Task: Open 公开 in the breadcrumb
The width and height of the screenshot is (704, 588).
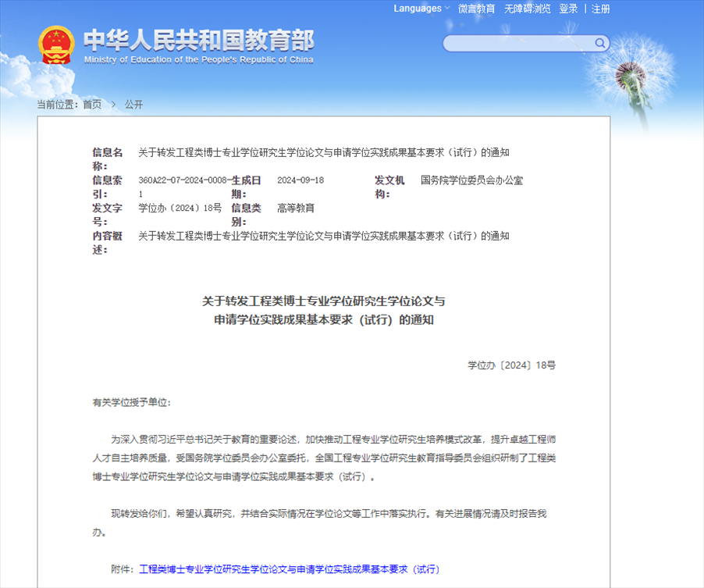Action: [133, 105]
